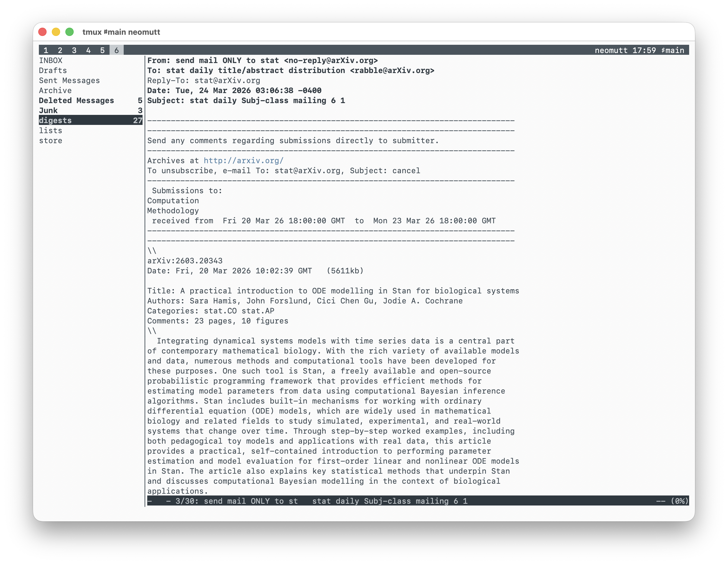728x565 pixels.
Task: Select the Archive mailbox
Action: click(55, 90)
